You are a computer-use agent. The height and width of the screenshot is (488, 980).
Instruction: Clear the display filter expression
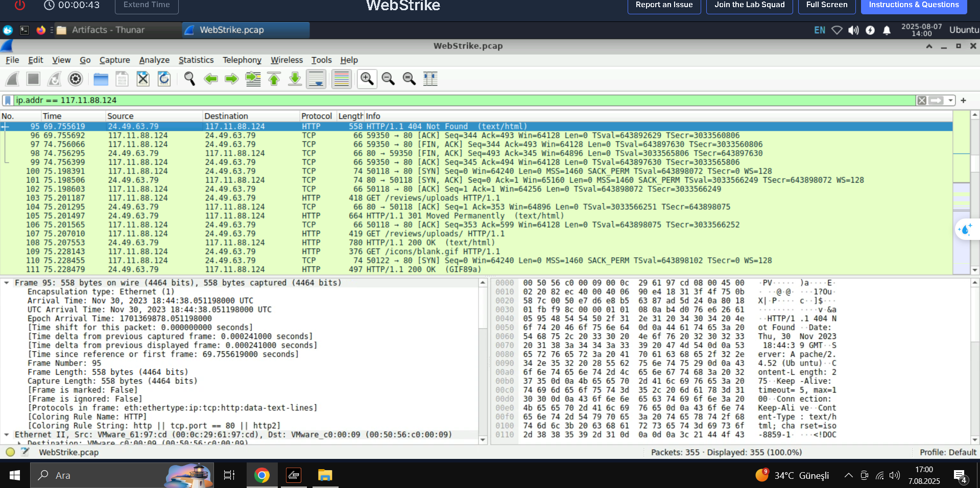click(x=922, y=101)
